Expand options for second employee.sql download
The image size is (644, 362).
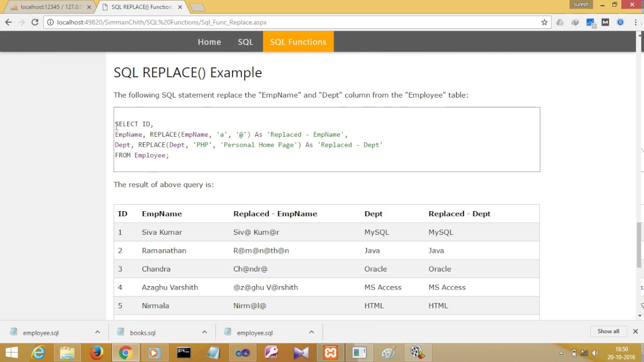click(311, 332)
